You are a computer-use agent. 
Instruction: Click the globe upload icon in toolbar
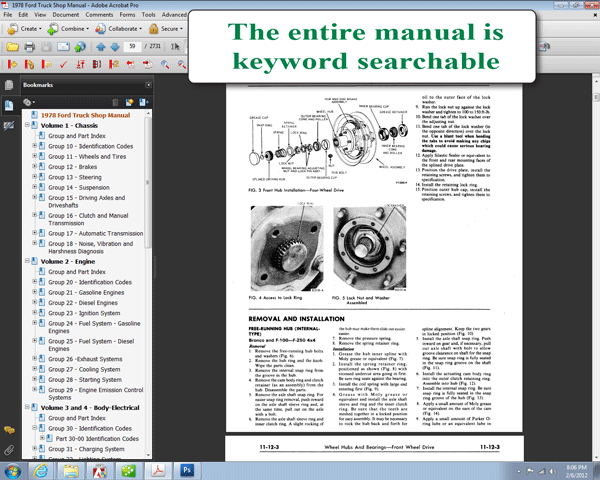pos(80,47)
